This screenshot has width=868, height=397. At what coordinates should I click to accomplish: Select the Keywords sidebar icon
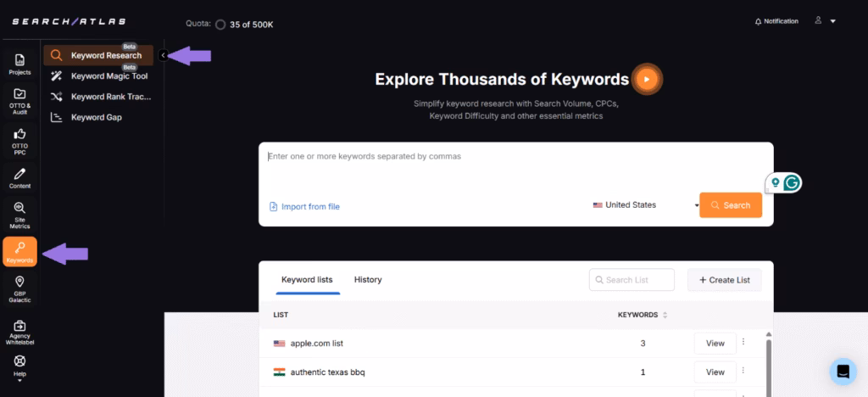[x=20, y=251]
